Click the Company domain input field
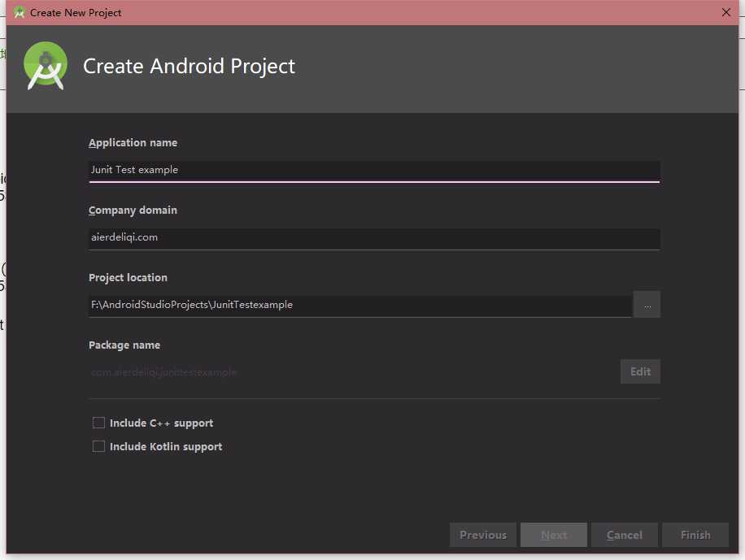 tap(374, 238)
